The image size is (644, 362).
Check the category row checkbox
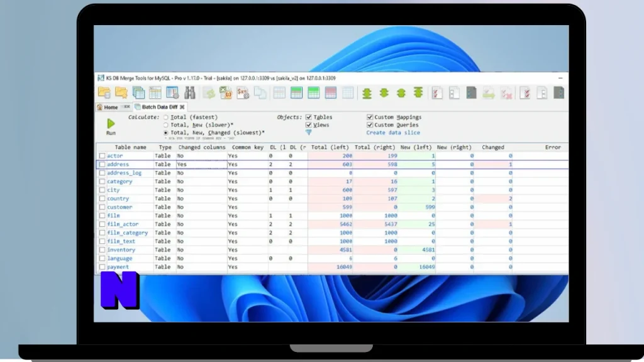pyautogui.click(x=103, y=182)
